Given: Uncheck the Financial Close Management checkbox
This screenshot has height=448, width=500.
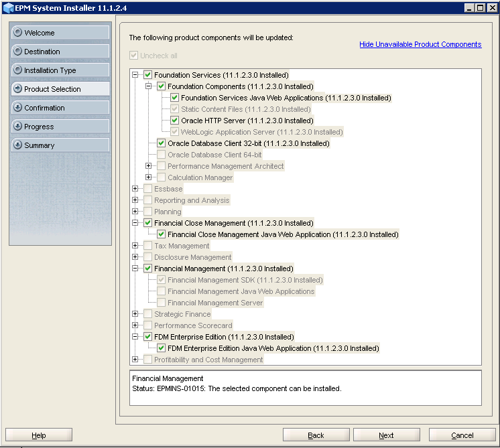Looking at the screenshot, I should (x=147, y=223).
